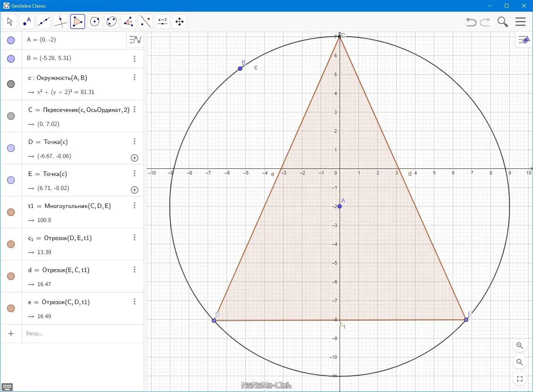Open more options for segment e
The image size is (533, 392).
pos(135,302)
